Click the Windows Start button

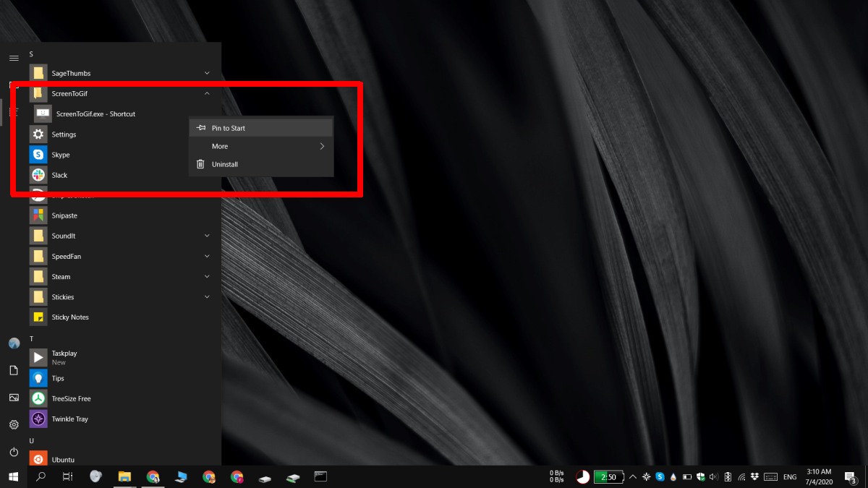[x=13, y=476]
